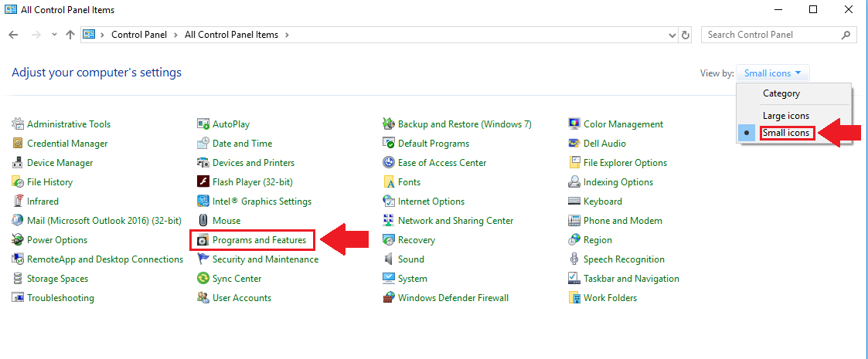Expand the chevron after Control Panel breadcrumb
Viewport: 868px width, 359px height.
175,35
